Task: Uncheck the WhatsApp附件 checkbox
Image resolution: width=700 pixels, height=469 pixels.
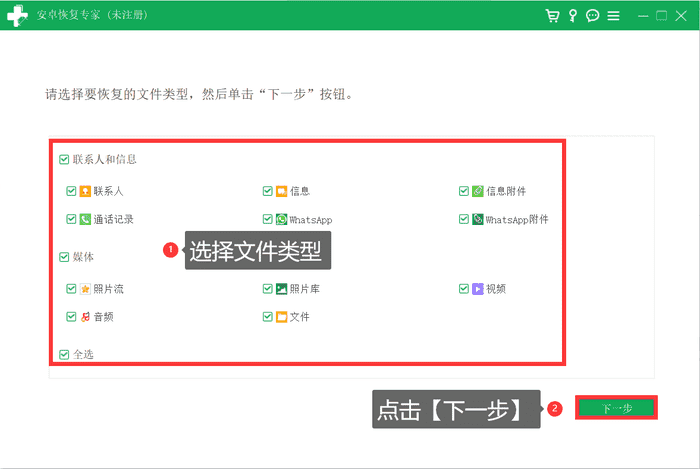Action: click(464, 219)
